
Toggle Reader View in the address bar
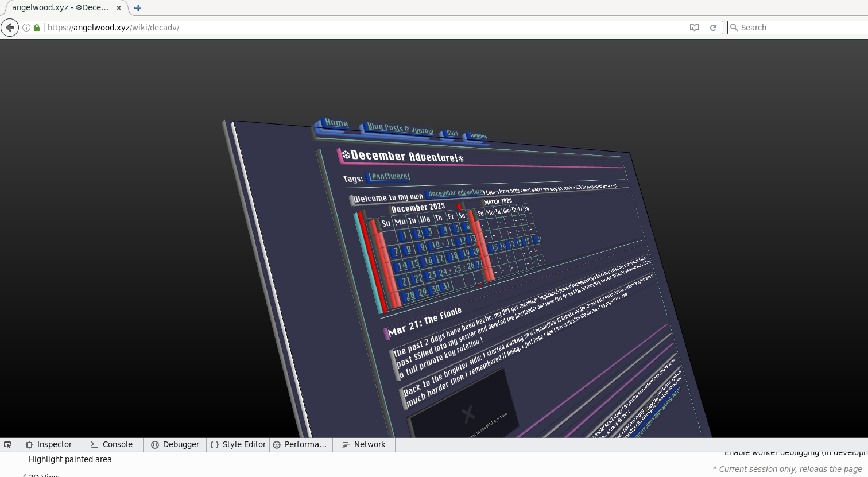click(695, 28)
